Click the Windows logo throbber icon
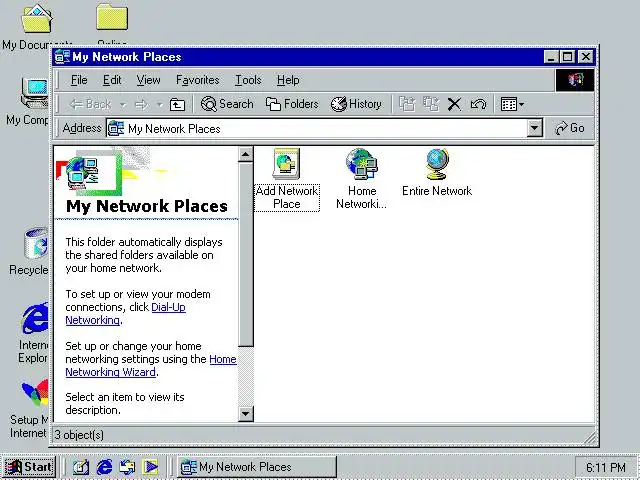 point(575,80)
